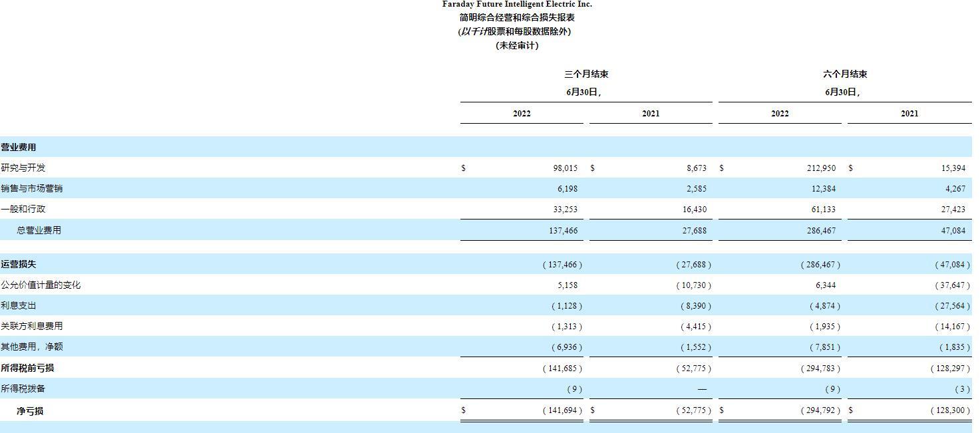Click the 6,198 sales and marketing value
The image size is (980, 433).
(x=568, y=189)
